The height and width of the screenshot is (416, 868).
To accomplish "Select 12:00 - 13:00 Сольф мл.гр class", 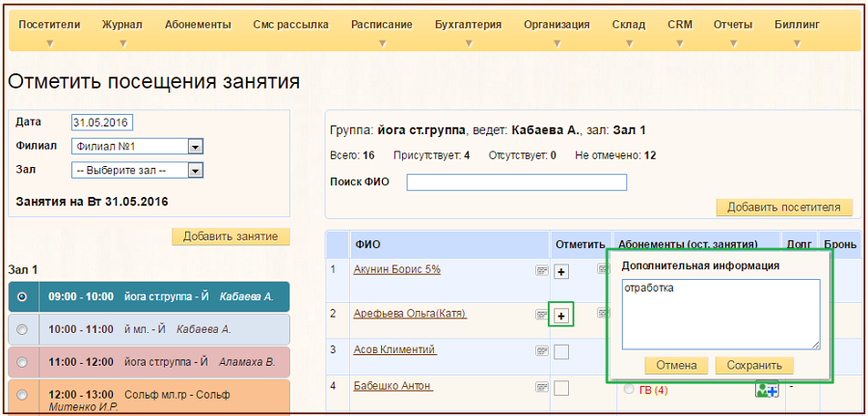I will coord(22,396).
